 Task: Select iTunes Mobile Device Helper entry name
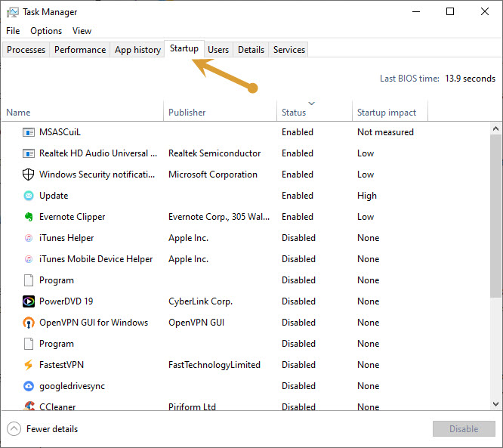coord(96,259)
